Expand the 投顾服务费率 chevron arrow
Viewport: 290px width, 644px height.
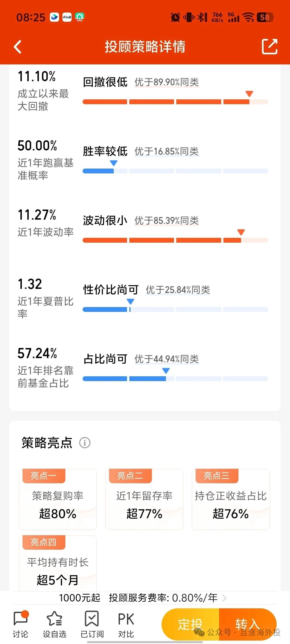pyautogui.click(x=224, y=598)
